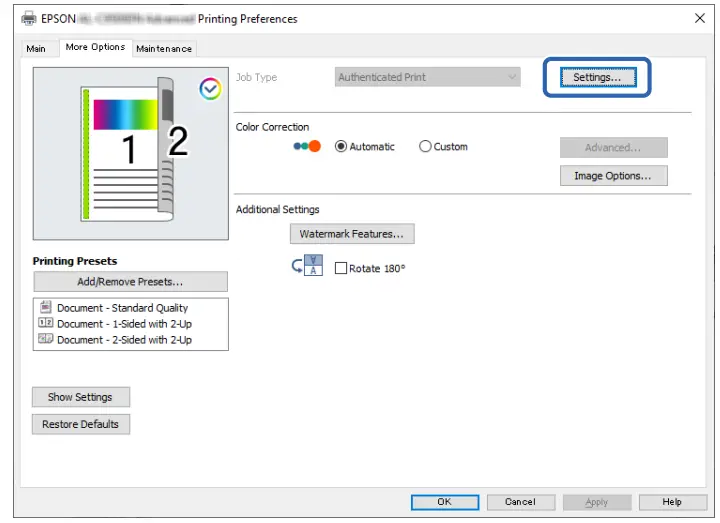Close the Printing Preferences window
This screenshot has height=523, width=720.
pos(700,18)
